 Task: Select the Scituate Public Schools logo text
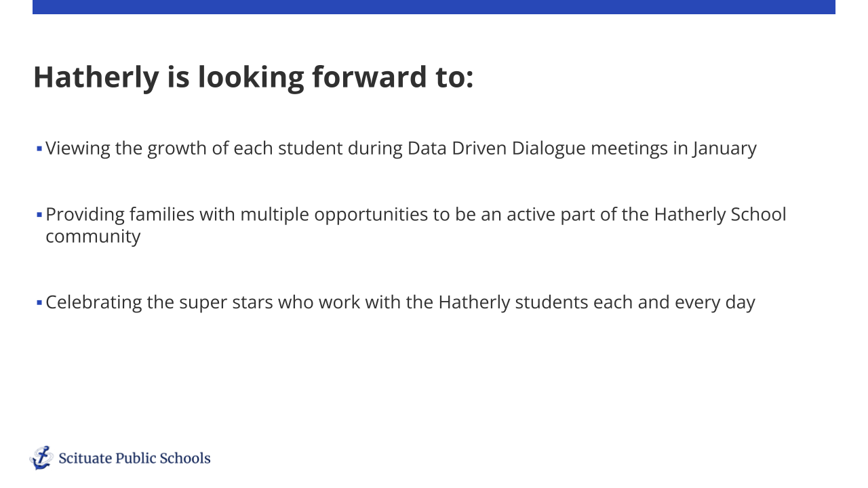tap(134, 458)
